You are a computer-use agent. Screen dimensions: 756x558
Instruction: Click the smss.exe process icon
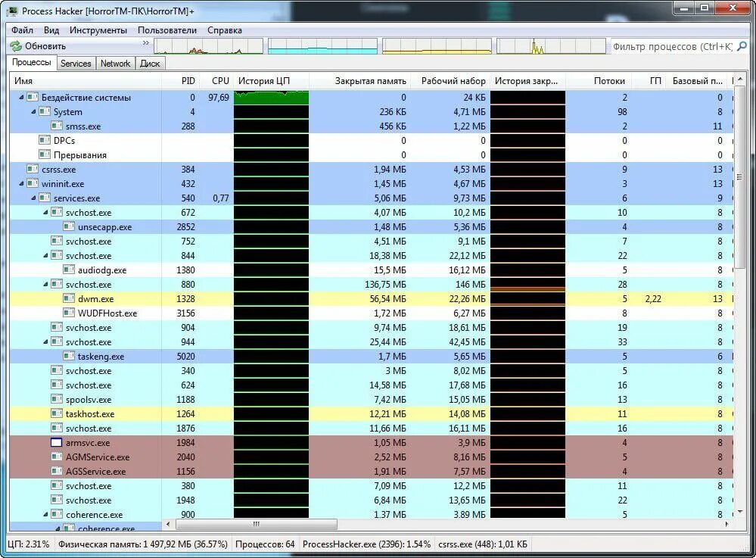click(57, 126)
